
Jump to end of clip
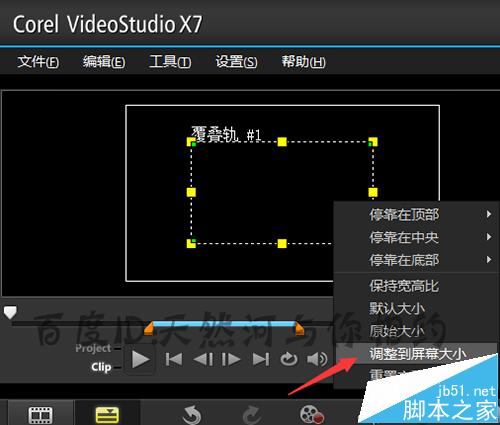[x=261, y=360]
